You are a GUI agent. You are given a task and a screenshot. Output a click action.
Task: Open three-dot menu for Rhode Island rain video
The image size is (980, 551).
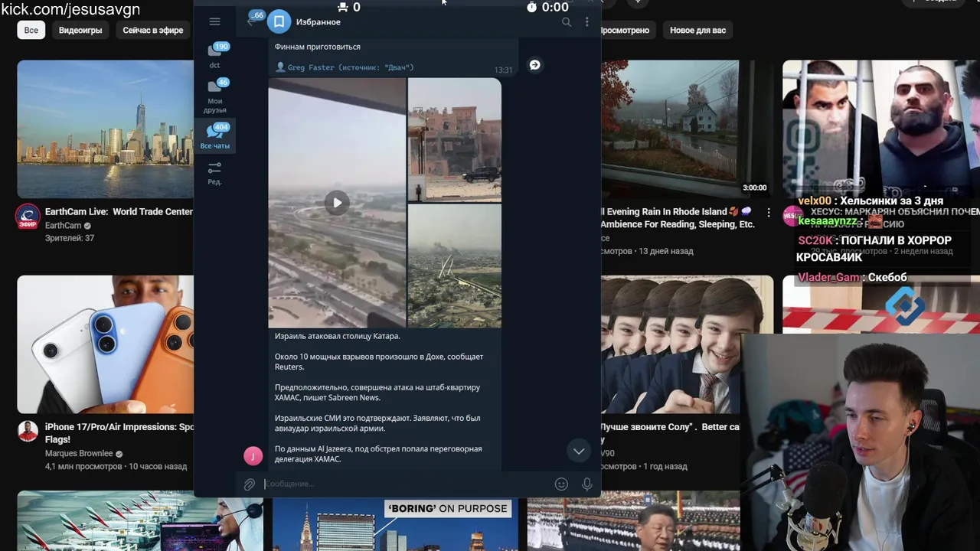tap(769, 213)
